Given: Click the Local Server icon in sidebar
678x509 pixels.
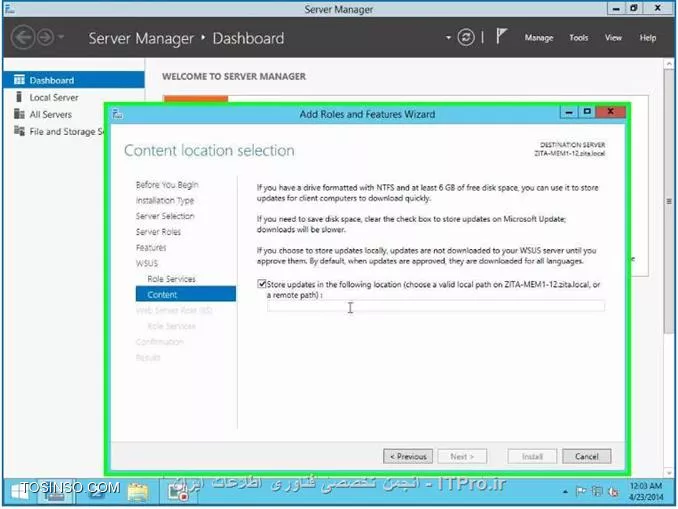Looking at the screenshot, I should (19, 97).
